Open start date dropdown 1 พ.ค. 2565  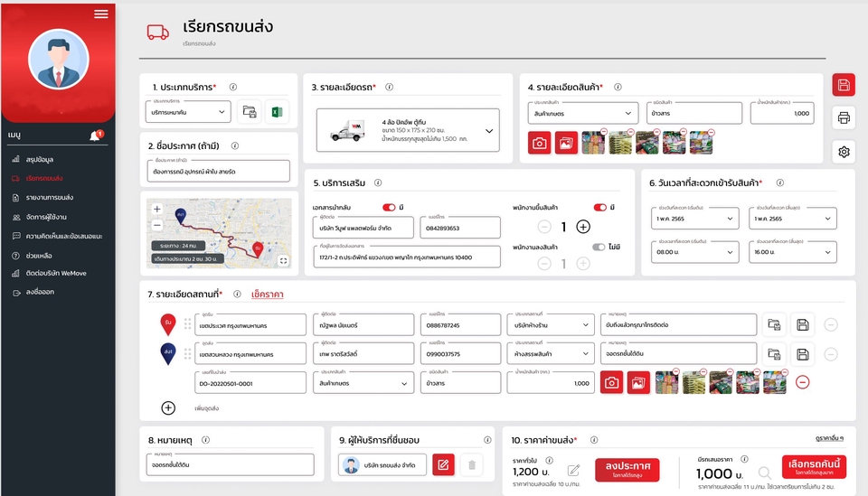[694, 219]
